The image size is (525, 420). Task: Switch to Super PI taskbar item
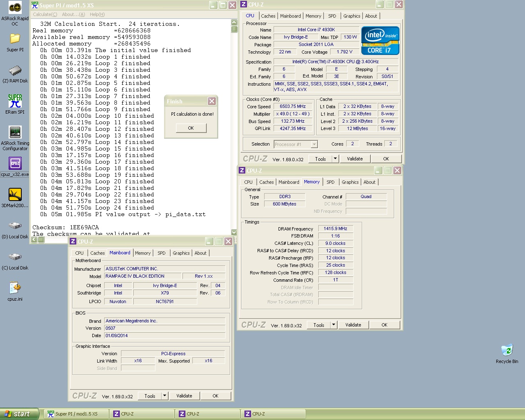pos(76,414)
